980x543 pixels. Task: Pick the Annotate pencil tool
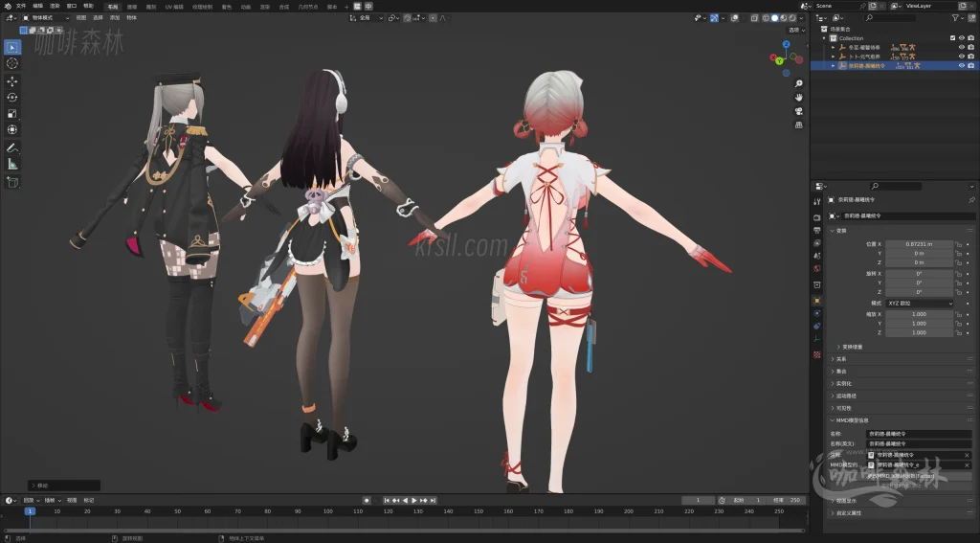point(11,148)
